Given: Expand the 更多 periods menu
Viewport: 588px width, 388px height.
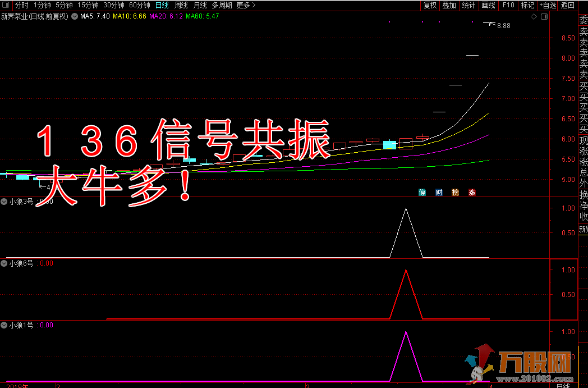Looking at the screenshot, I should tap(246, 5).
